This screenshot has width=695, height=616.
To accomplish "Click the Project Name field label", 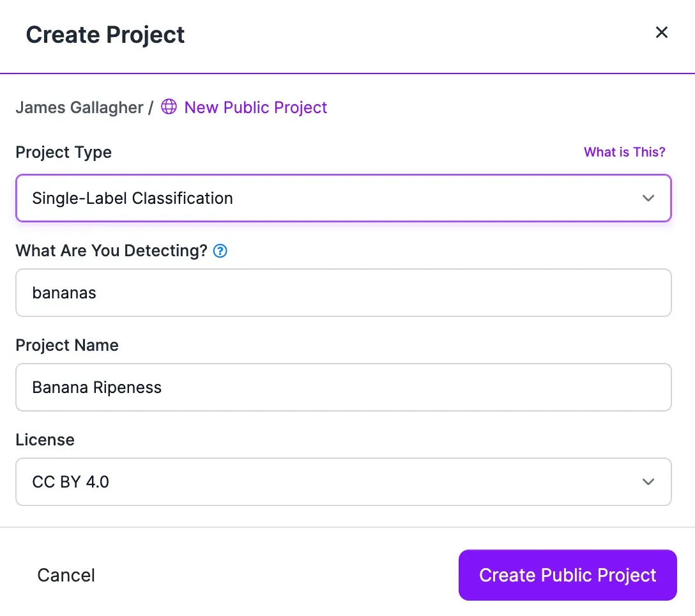I will [x=67, y=345].
